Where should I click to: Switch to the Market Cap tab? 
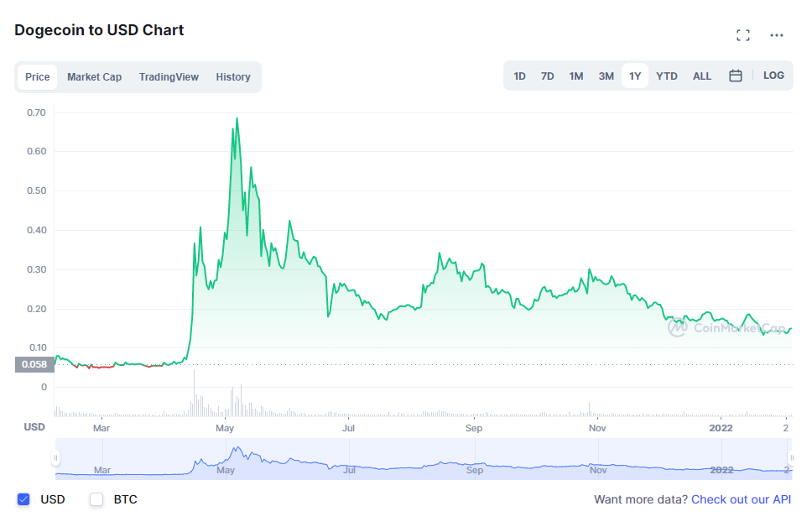94,77
